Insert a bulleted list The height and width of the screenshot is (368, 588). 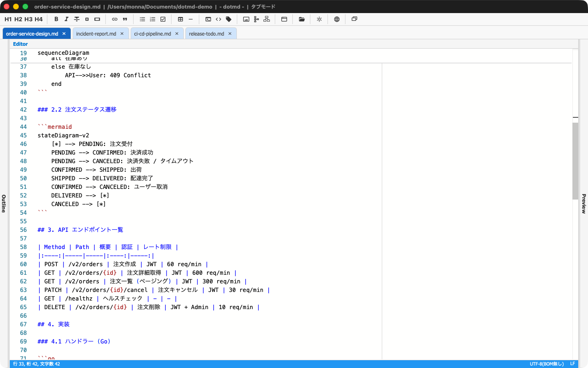point(143,19)
